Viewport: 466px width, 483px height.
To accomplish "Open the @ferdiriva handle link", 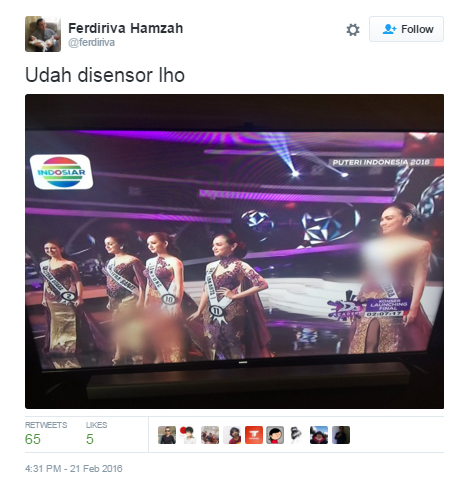I will click(92, 43).
